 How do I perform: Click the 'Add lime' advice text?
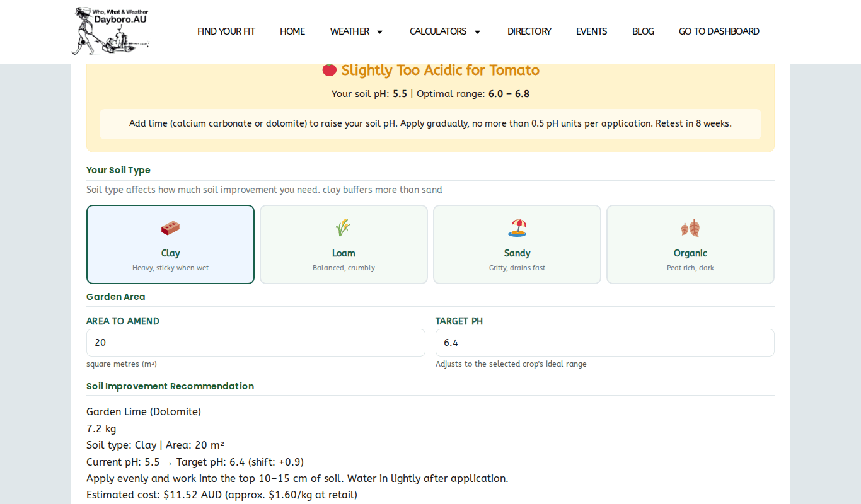tap(430, 123)
